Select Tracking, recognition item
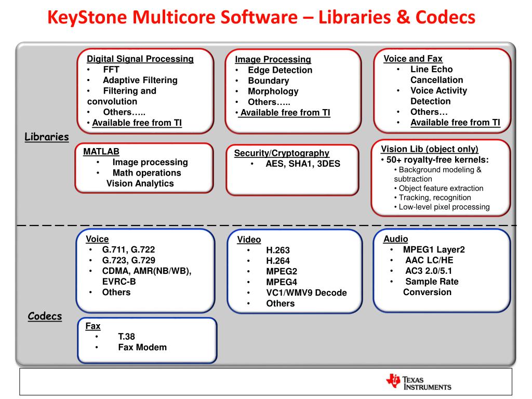The width and height of the screenshot is (532, 399). click(x=435, y=197)
